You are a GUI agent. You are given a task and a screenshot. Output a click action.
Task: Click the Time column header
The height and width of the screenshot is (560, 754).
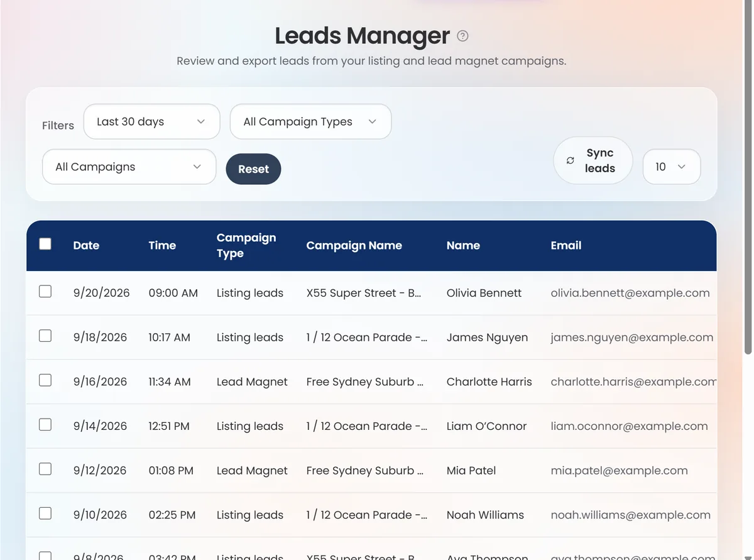pyautogui.click(x=162, y=246)
